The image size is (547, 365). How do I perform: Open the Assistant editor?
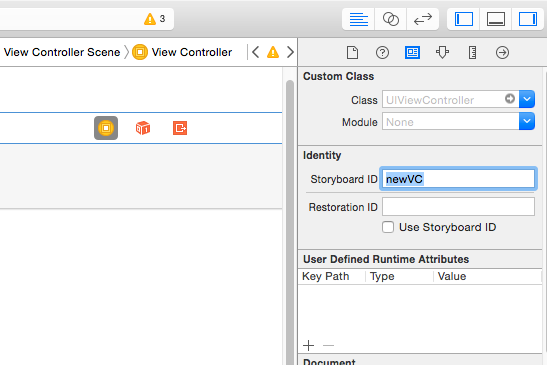[x=390, y=19]
